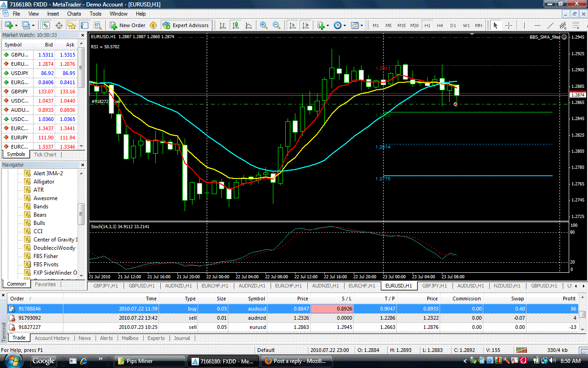This screenshot has height=368, width=588.
Task: Switch chart to line chart display
Action: click(249, 25)
